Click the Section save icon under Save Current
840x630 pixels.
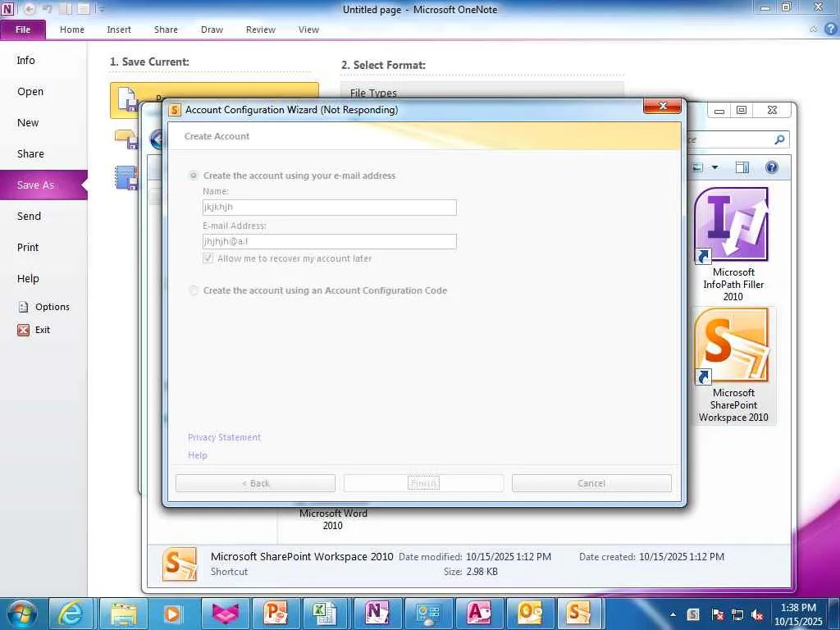tap(126, 139)
